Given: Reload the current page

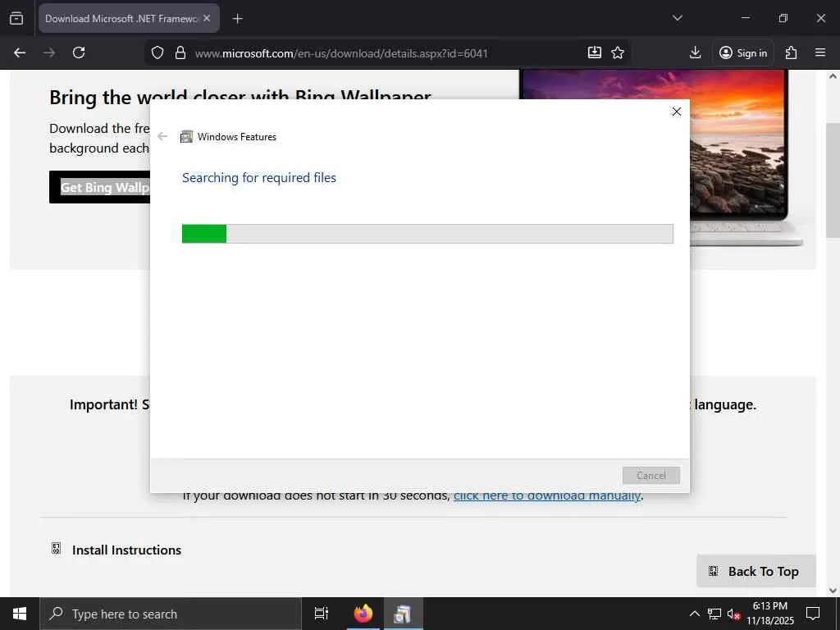Looking at the screenshot, I should pos(79,52).
